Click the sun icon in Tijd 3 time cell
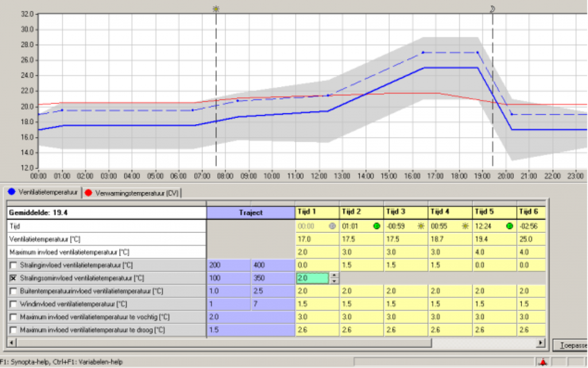 [421, 226]
